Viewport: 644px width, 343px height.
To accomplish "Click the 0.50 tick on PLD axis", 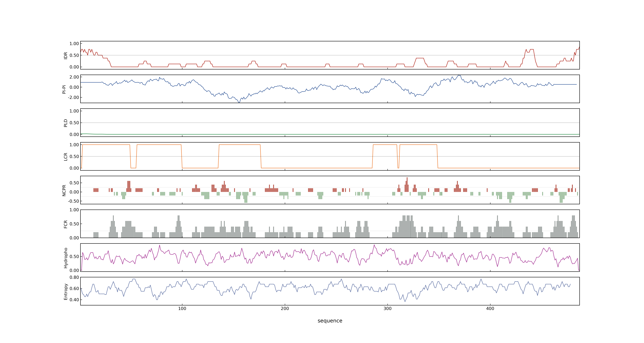I will click(74, 123).
